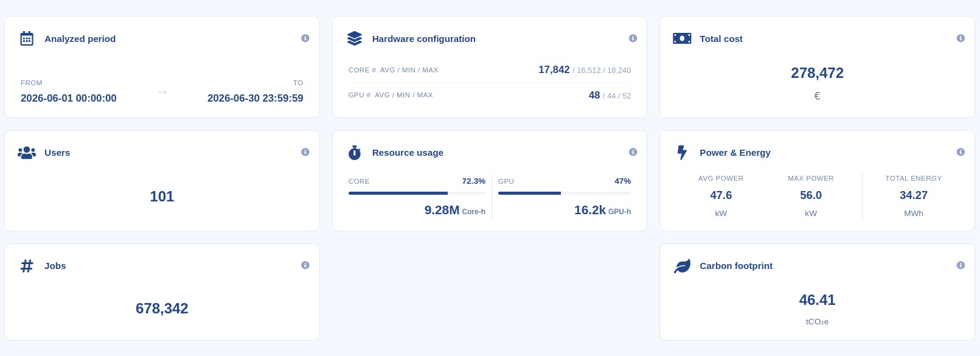The image size is (980, 356).
Task: Click the core min/max text 16,512 / 18,240
Action: [604, 71]
